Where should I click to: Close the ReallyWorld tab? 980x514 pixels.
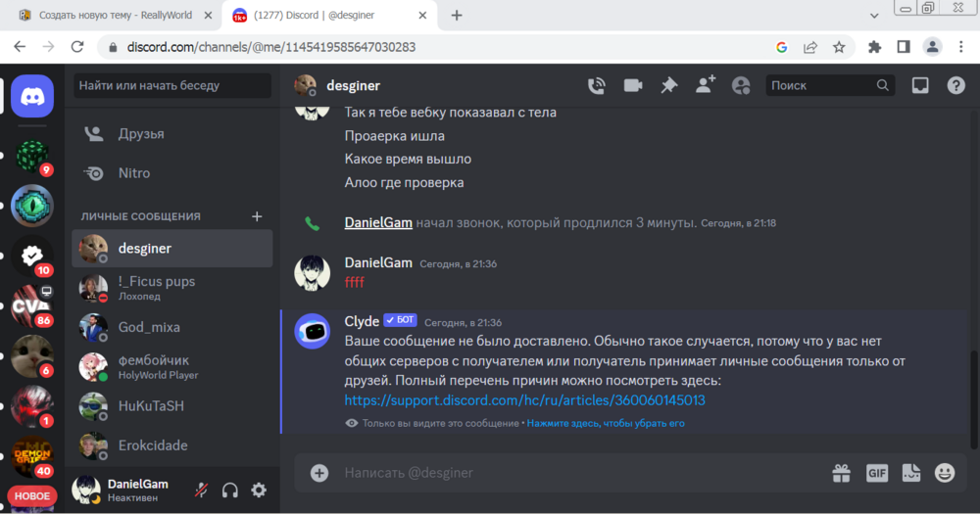pyautogui.click(x=208, y=15)
